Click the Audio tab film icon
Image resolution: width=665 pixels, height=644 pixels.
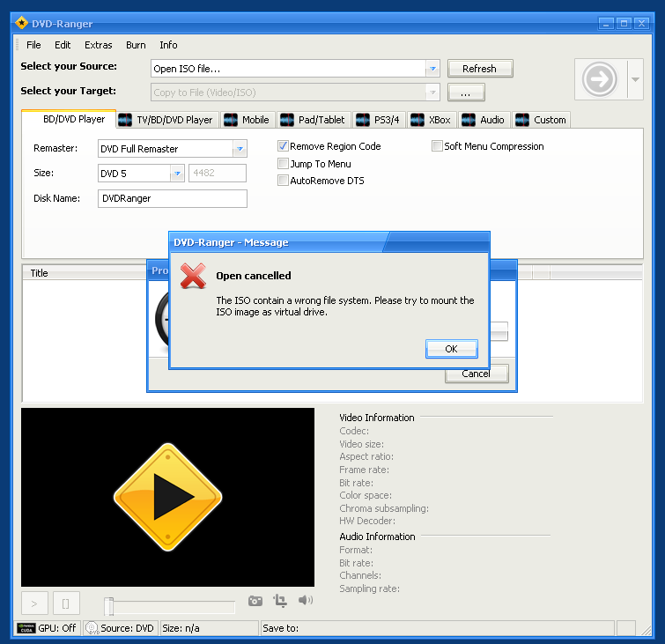click(x=469, y=120)
